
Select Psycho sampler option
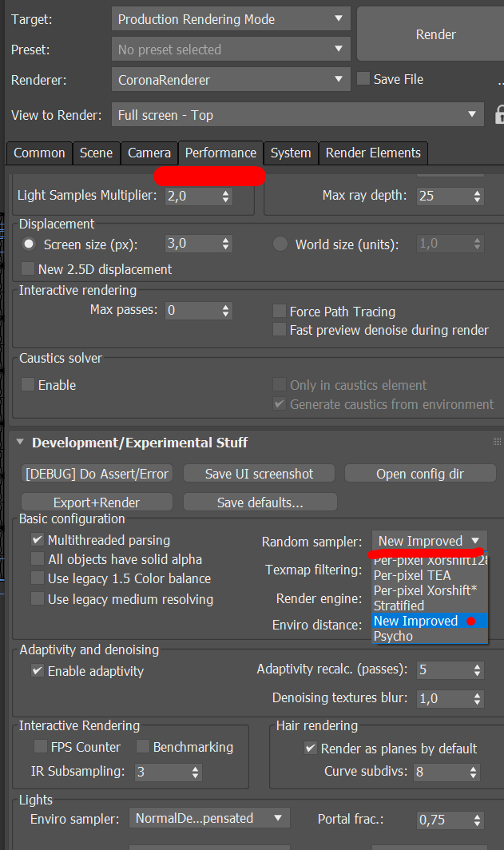pos(431,636)
